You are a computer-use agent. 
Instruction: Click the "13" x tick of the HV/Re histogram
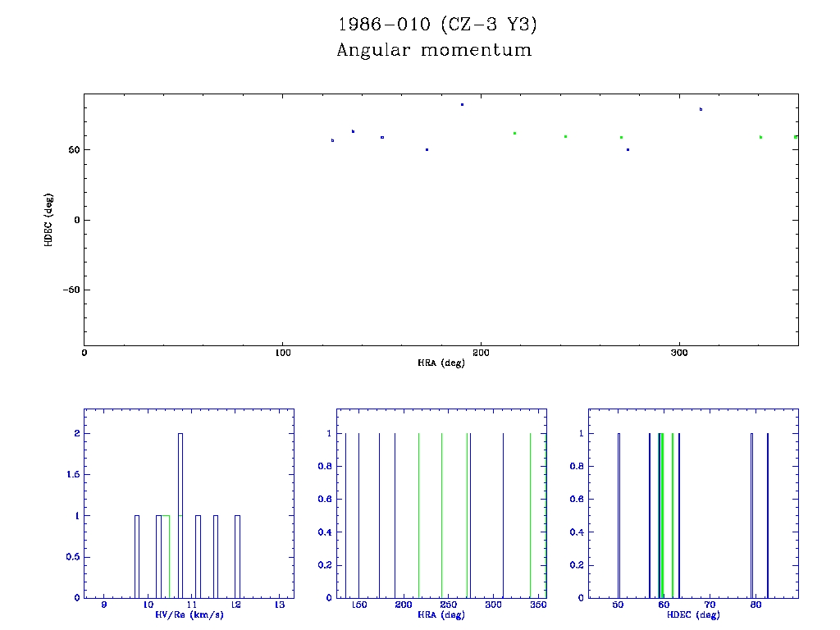pos(280,605)
